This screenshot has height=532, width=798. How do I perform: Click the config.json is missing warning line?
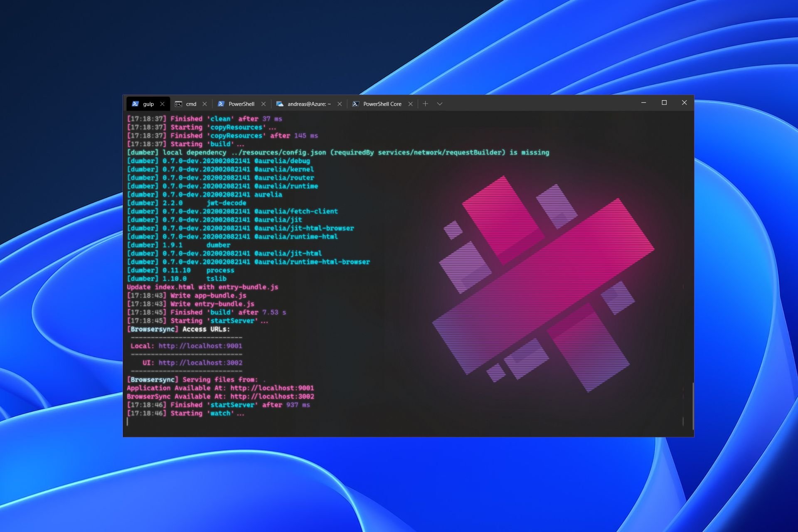(338, 153)
